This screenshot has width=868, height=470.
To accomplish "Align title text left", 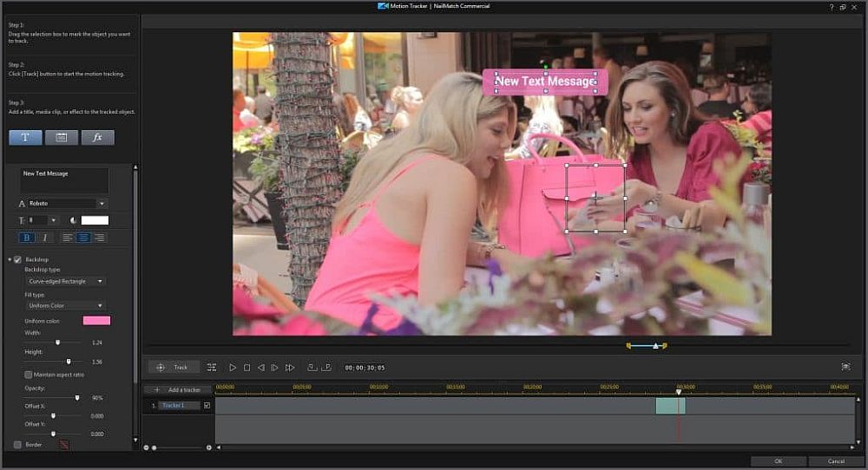I will [x=67, y=238].
